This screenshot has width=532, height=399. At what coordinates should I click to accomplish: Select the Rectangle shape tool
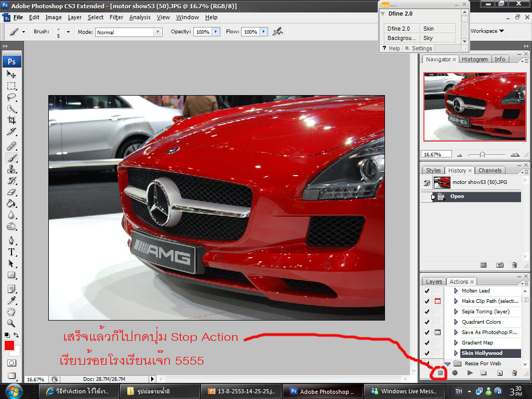point(11,275)
